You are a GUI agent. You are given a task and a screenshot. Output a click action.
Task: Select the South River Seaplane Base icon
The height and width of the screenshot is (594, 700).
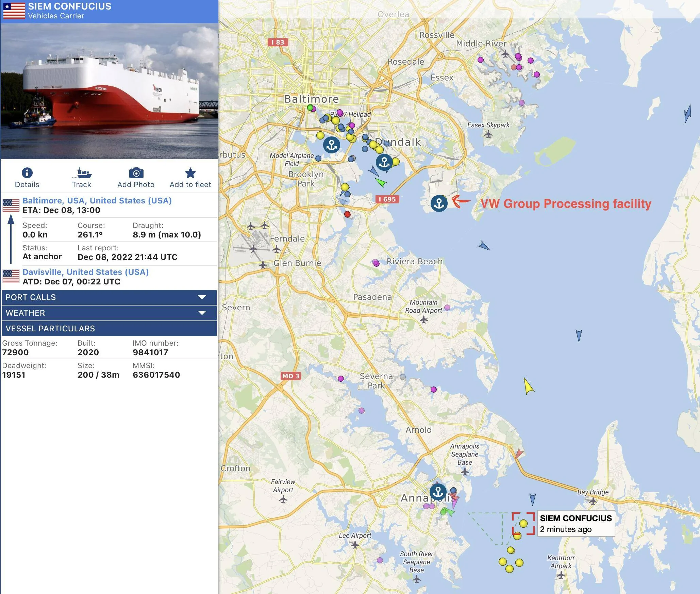pos(416,579)
